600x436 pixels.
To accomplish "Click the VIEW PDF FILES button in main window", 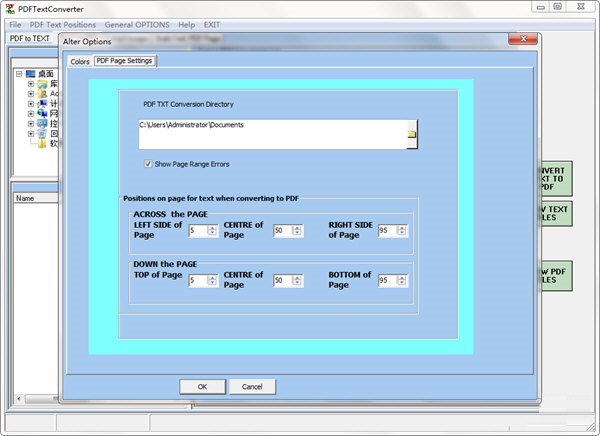I will [x=556, y=276].
